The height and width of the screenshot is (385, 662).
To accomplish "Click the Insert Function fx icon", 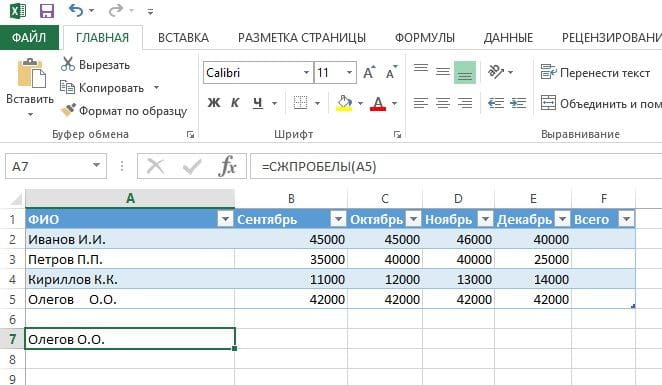I will [228, 166].
